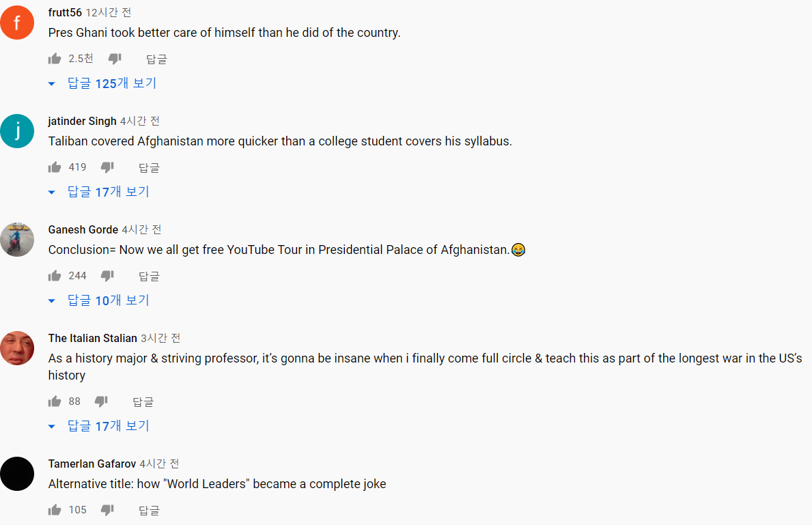Like frutt56's comment about Pres Ghani
812x525 pixels.
55,59
